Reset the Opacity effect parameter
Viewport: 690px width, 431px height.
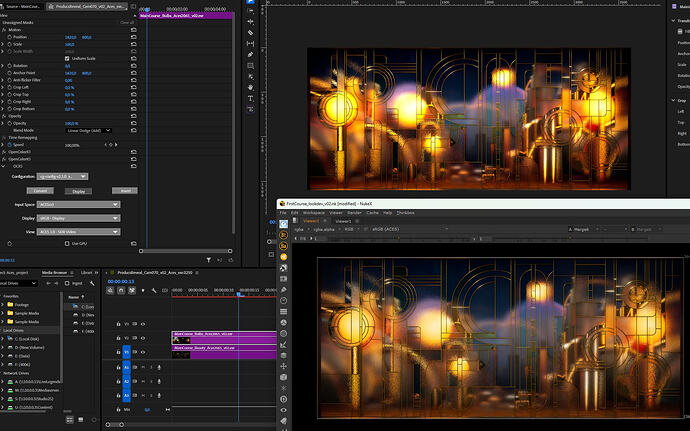point(132,123)
